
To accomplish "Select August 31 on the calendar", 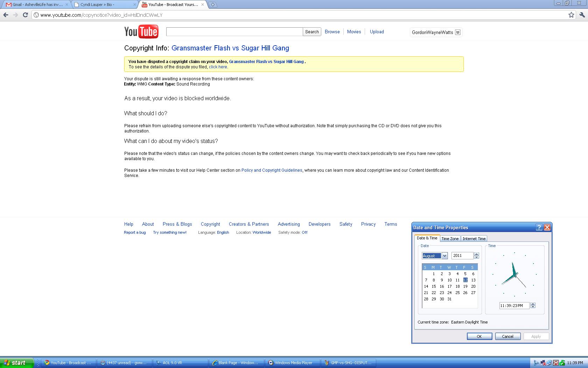I will (x=449, y=299).
